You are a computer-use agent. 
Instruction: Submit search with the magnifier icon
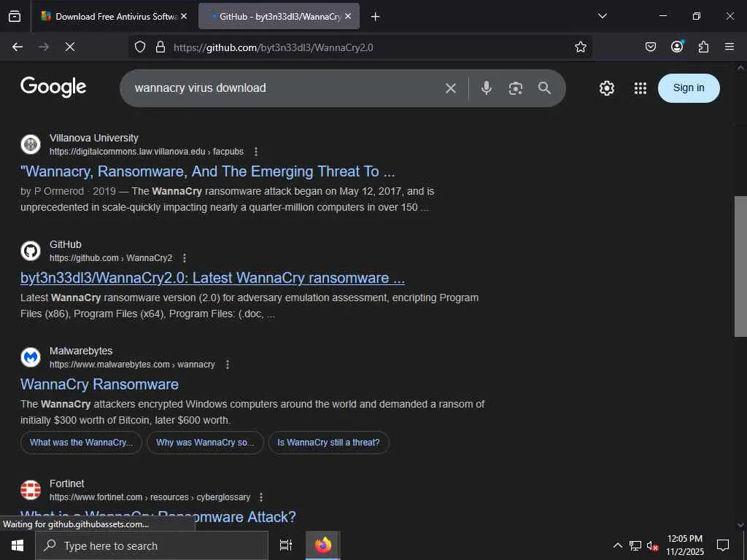click(544, 88)
